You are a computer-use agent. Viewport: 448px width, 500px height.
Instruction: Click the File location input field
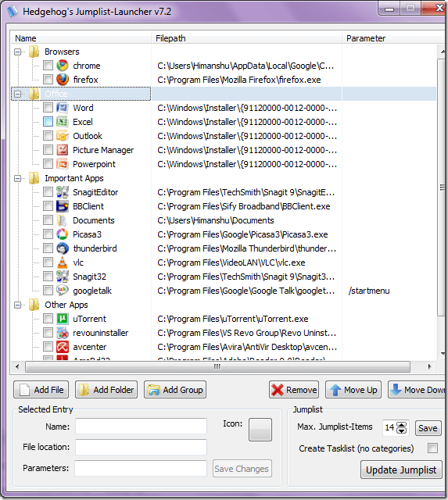(141, 447)
